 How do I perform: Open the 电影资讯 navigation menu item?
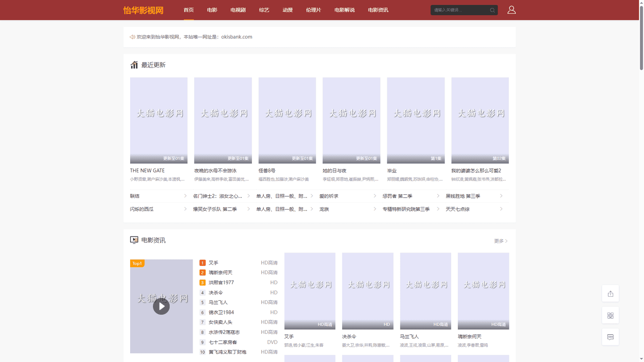click(378, 10)
